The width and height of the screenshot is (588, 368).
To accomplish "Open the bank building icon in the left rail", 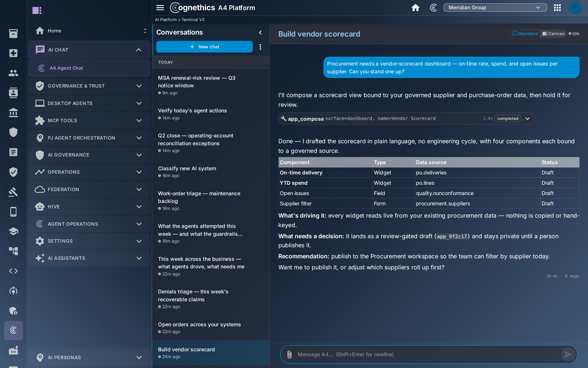I will pos(13,113).
